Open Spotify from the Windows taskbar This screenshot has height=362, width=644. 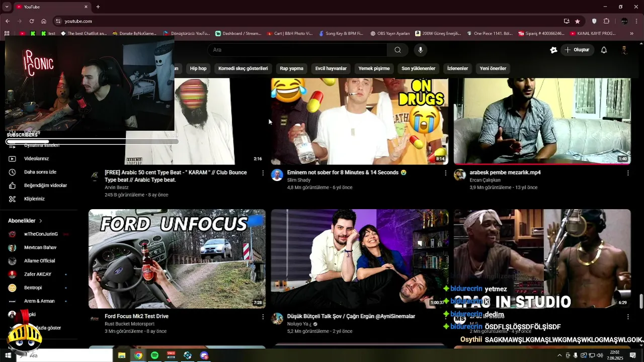(154, 355)
